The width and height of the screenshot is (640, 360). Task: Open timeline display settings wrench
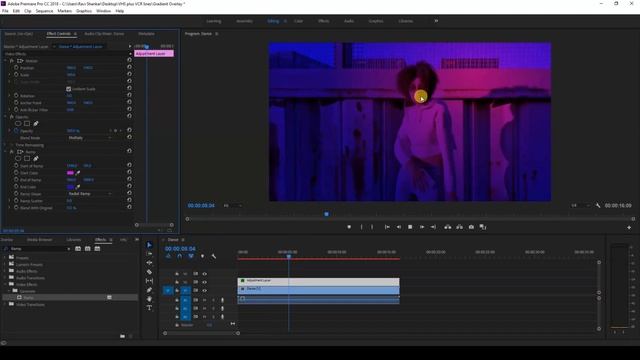pyautogui.click(x=213, y=256)
